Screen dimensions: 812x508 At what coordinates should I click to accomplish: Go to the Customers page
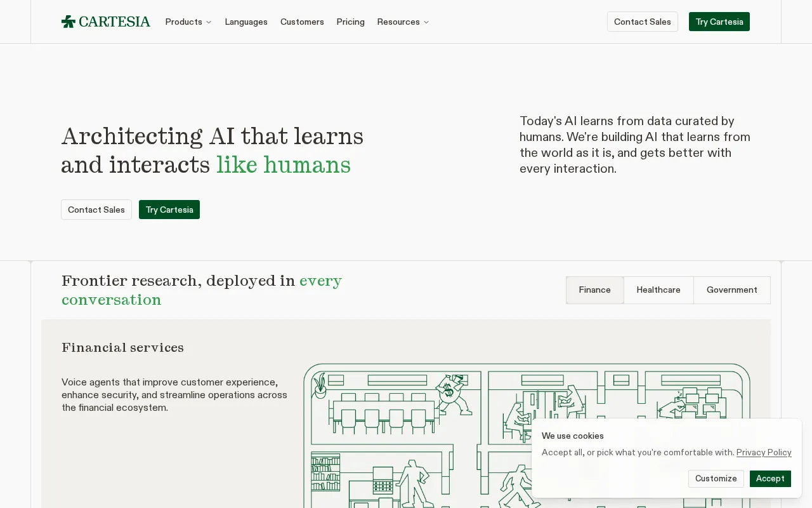click(x=302, y=22)
